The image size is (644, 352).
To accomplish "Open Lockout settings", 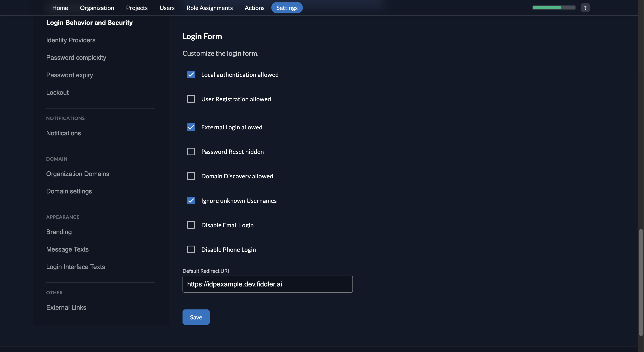I will 57,92.
